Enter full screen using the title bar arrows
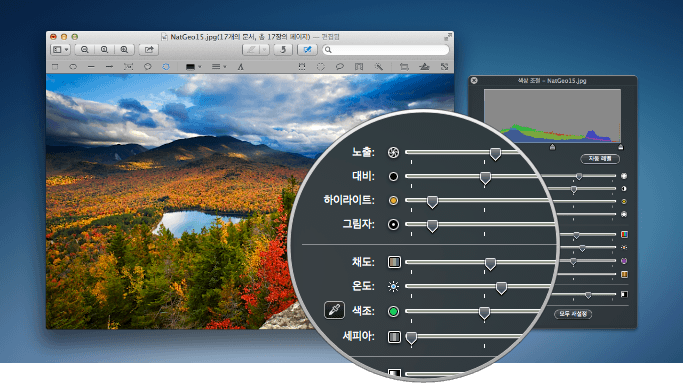 [448, 37]
